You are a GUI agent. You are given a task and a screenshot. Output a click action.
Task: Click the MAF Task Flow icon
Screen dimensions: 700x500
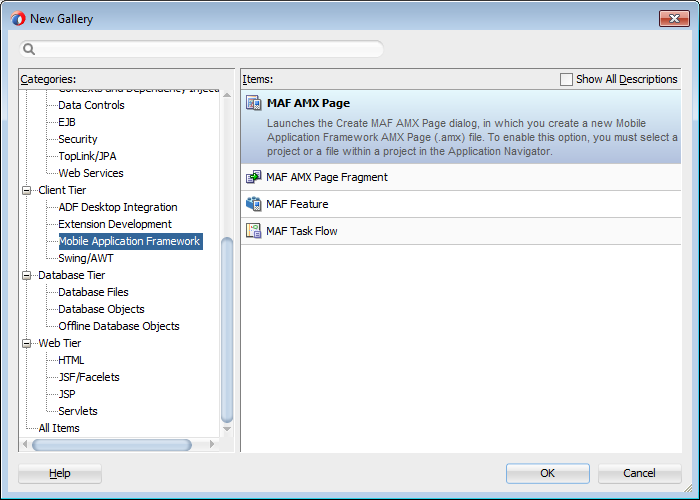[254, 231]
